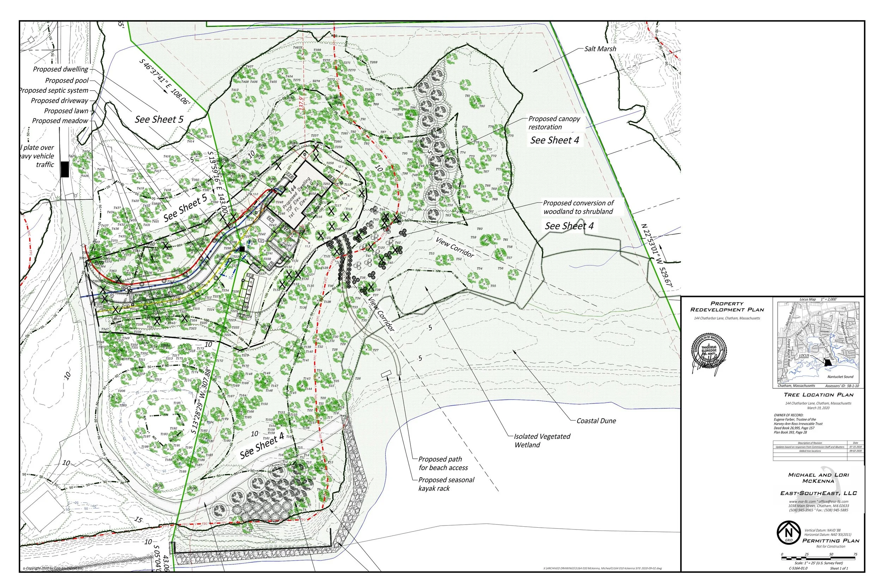The height and width of the screenshot is (588, 882).
Task: Click the Tree Location Plan title
Action: 818,395
